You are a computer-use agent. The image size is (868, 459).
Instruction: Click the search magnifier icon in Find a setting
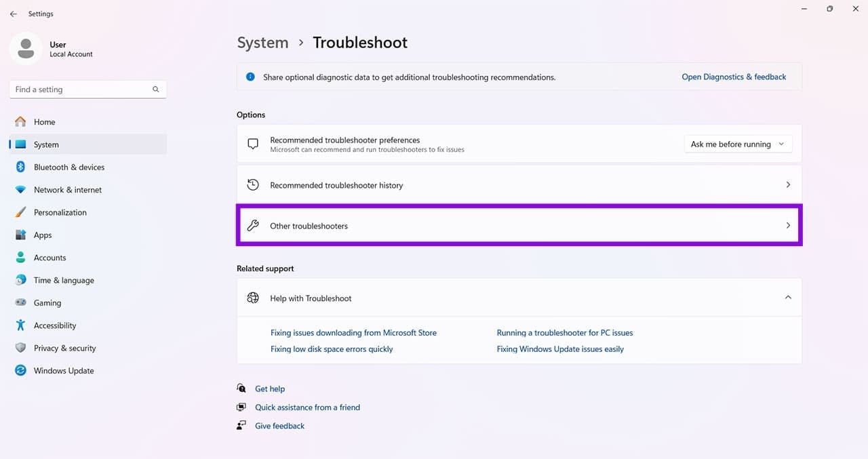(x=156, y=89)
